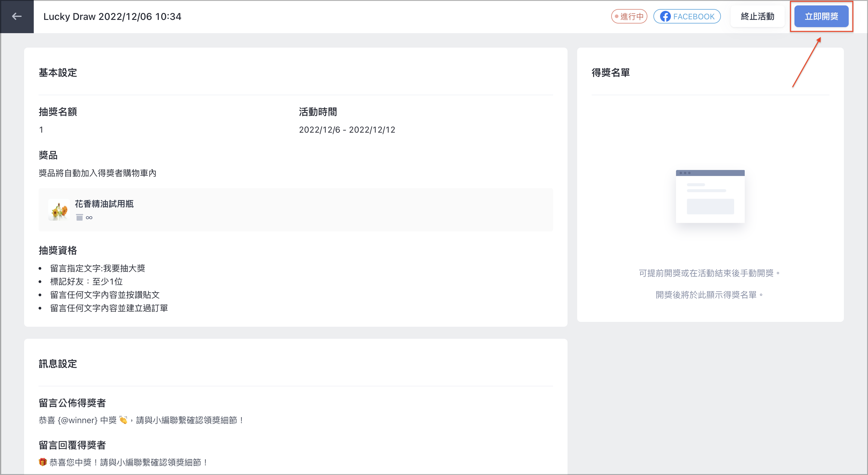
Task: Click text 可提前開獎或在活動結束後手動開獎
Action: (709, 273)
